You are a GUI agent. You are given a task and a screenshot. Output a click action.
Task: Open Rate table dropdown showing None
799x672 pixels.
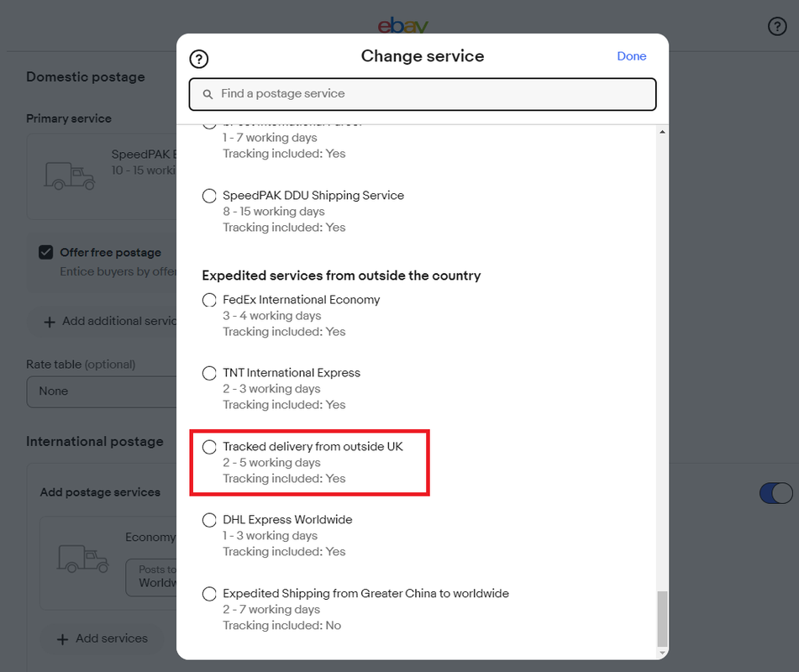[x=102, y=391]
